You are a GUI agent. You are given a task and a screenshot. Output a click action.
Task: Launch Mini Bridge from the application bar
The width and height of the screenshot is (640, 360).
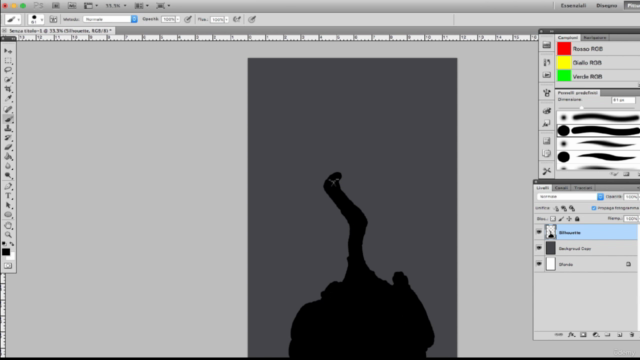pyautogui.click(x=72, y=6)
